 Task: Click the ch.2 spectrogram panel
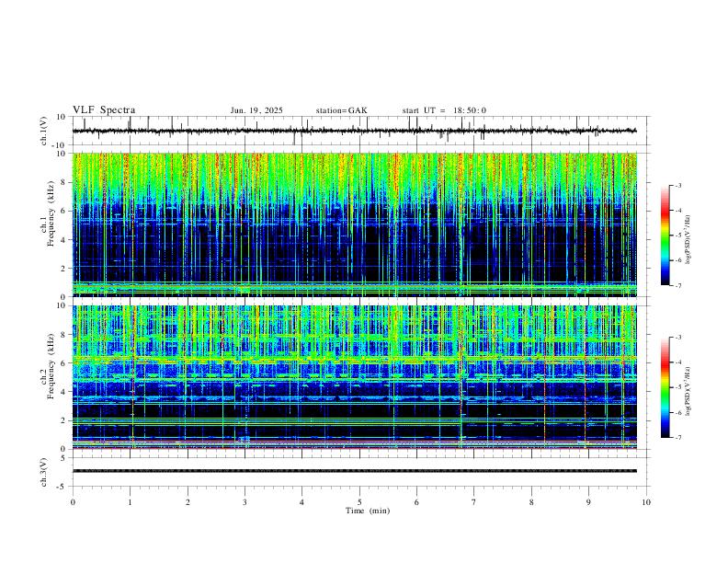coord(354,377)
